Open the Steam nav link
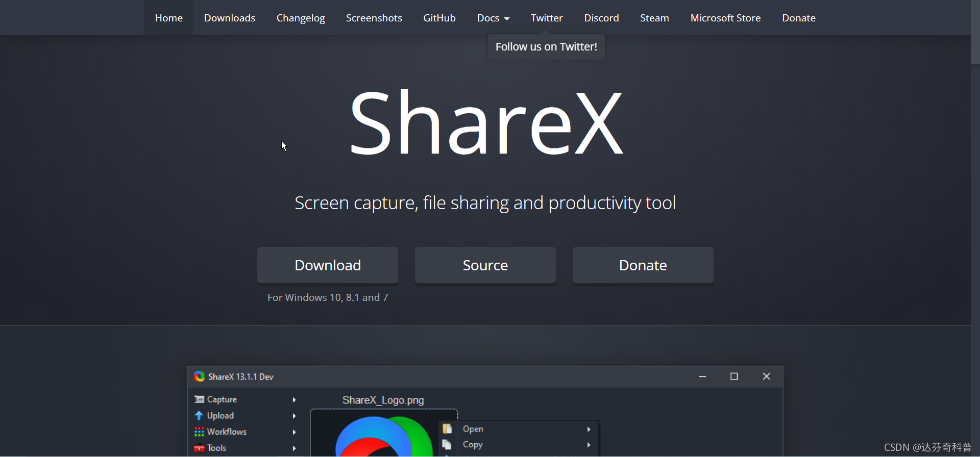980x457 pixels. (654, 18)
